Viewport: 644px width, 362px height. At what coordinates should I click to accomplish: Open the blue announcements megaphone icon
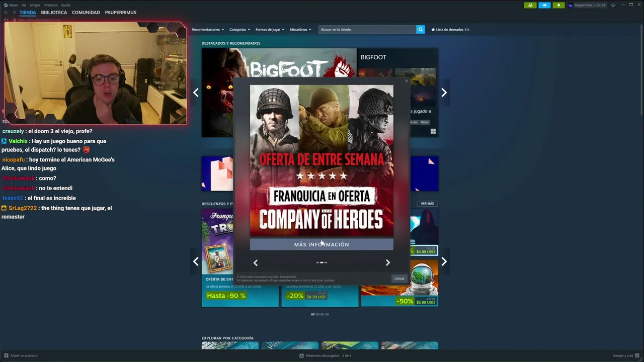[544, 5]
